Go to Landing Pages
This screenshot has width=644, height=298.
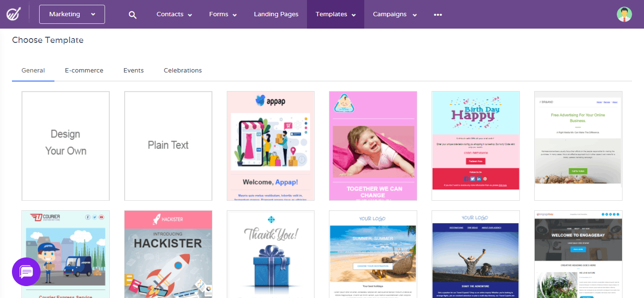point(276,14)
